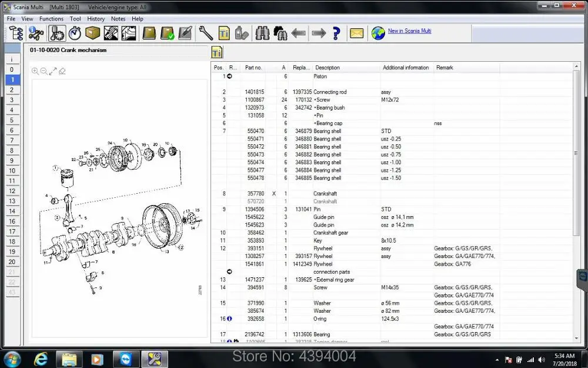
Task: Click the black-and-white truck illustration icon
Action: [129, 33]
